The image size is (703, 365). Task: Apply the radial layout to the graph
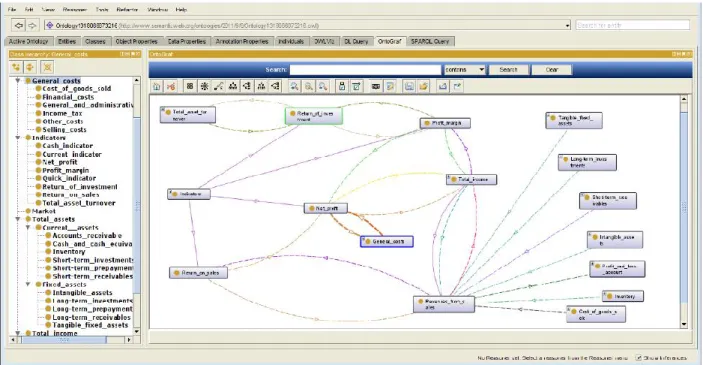204,86
